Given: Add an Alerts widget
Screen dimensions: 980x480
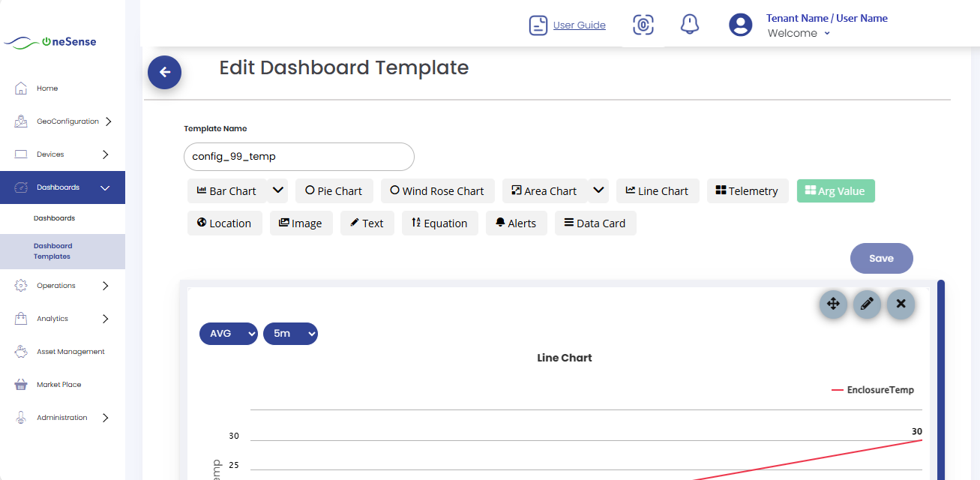Looking at the screenshot, I should pyautogui.click(x=516, y=223).
